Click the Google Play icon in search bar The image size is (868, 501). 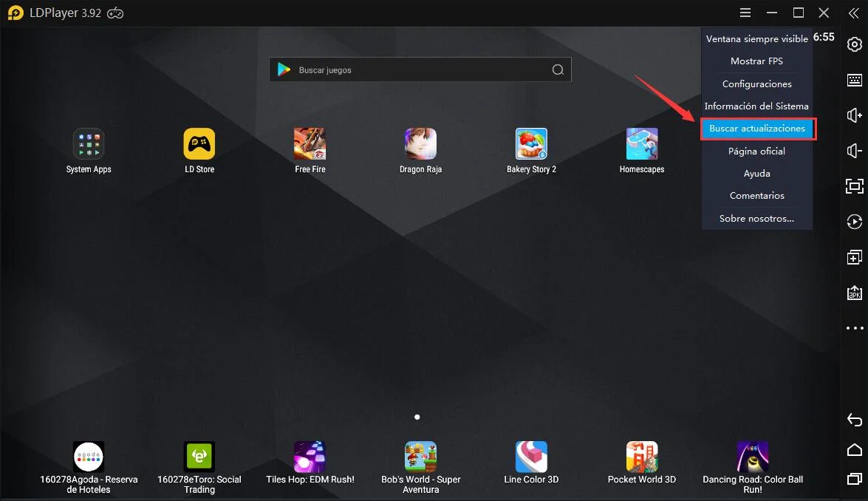pyautogui.click(x=284, y=69)
